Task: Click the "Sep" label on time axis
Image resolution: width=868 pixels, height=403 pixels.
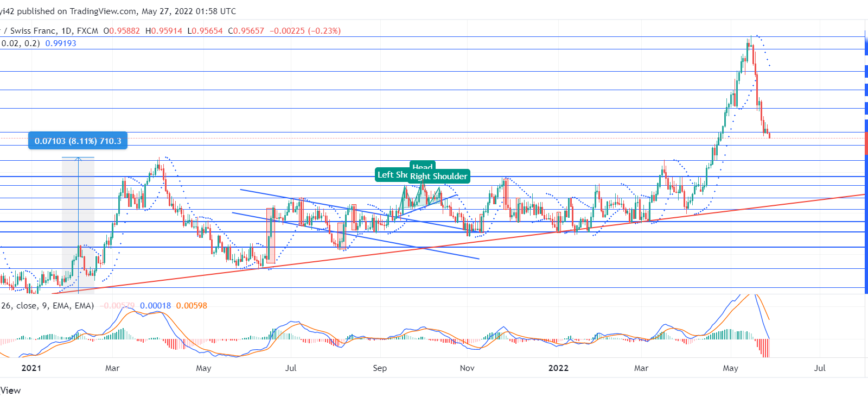Action: pyautogui.click(x=380, y=368)
